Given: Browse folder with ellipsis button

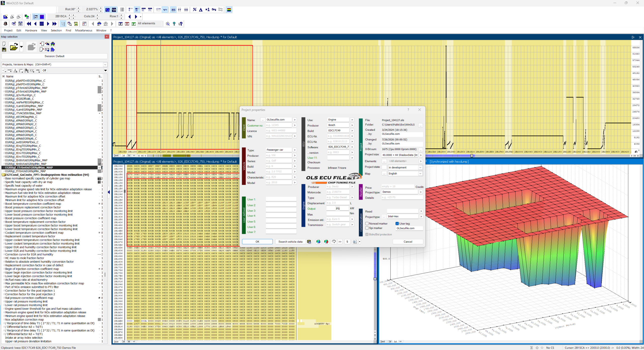Looking at the screenshot, I should (420, 125).
